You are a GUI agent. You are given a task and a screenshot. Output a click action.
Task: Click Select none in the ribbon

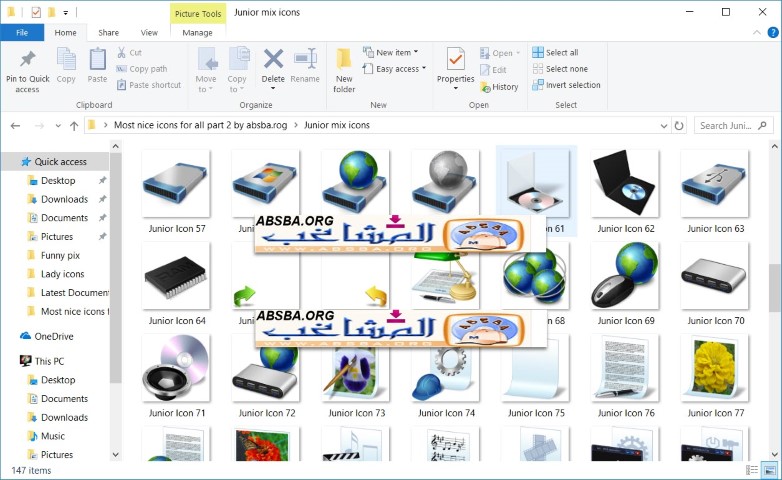(x=560, y=69)
